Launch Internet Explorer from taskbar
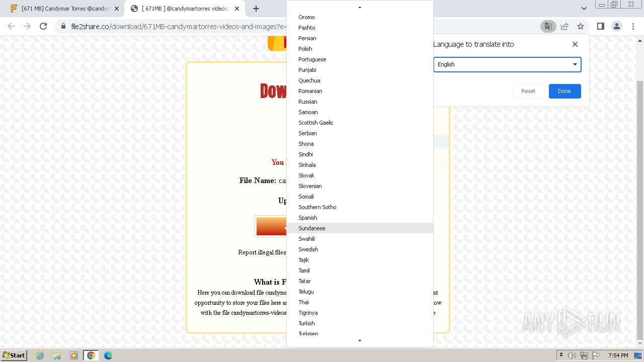The image size is (644, 362). pos(40,355)
